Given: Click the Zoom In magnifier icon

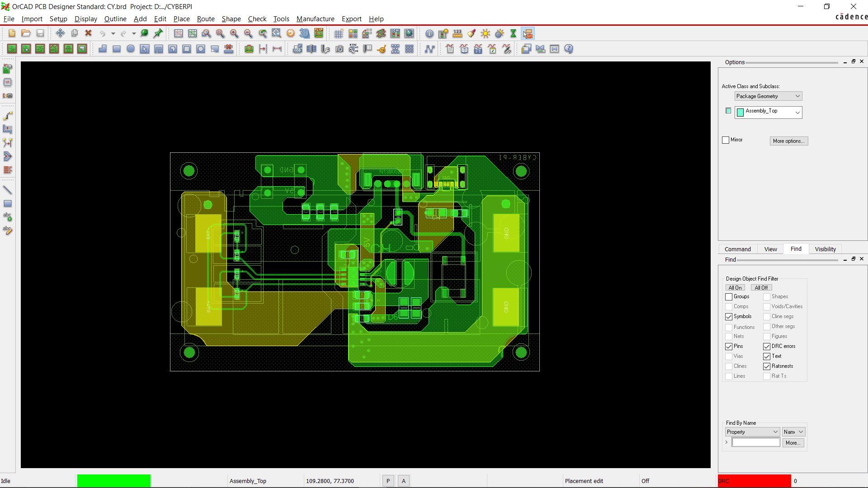Looking at the screenshot, I should [x=234, y=33].
